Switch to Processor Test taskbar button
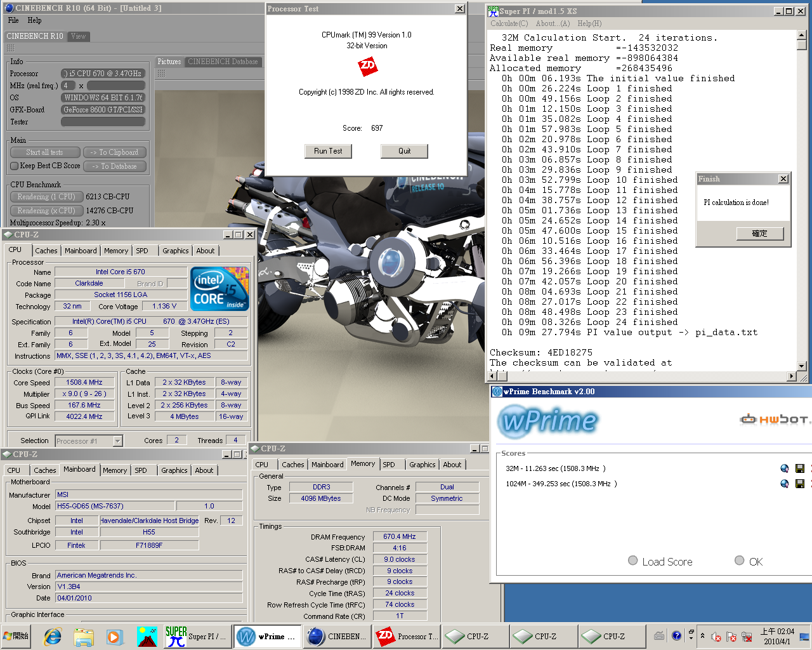 tap(406, 636)
